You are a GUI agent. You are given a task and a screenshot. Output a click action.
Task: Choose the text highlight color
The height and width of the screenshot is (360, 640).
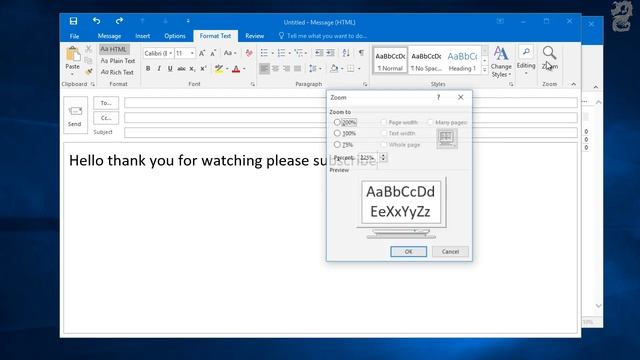coord(219,69)
